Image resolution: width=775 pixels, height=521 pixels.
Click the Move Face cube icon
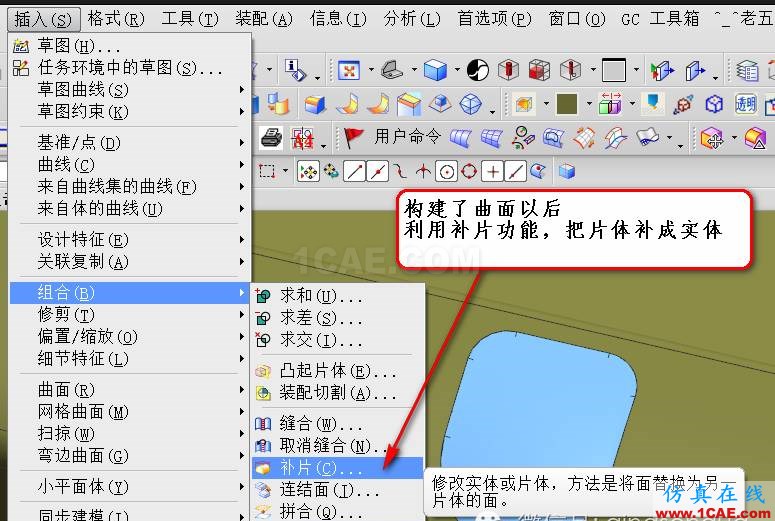[712, 137]
